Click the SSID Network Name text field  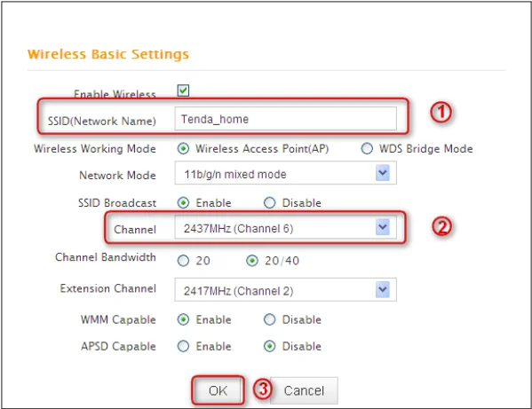coord(285,119)
